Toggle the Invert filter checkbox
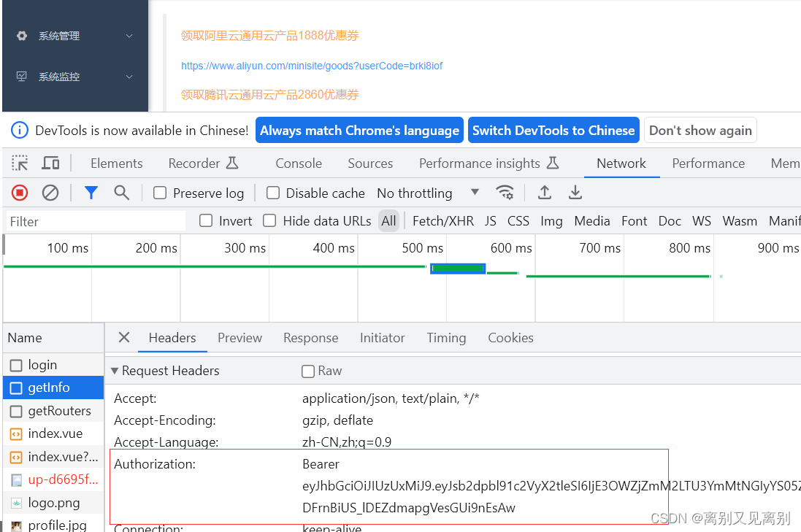 pos(206,220)
